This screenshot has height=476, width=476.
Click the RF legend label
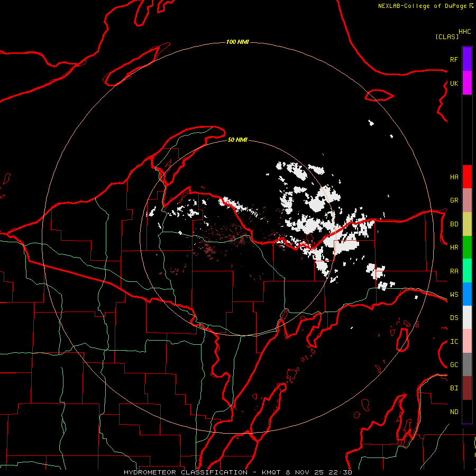coord(454,59)
